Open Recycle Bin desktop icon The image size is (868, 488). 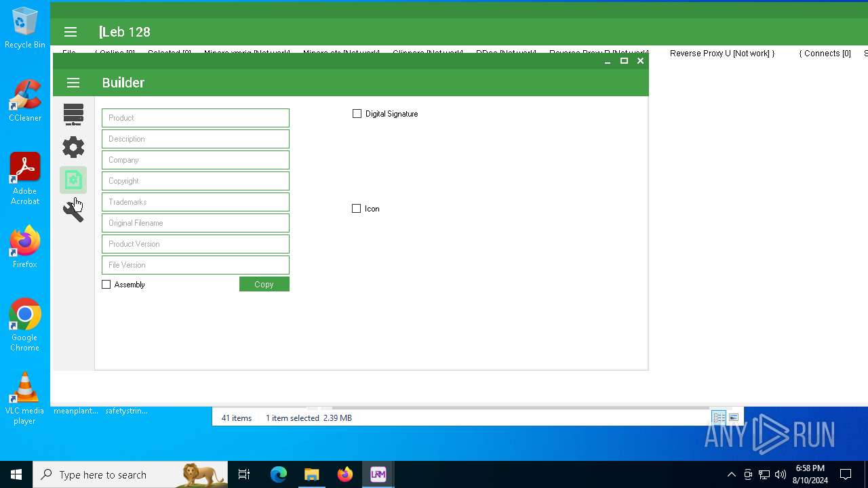click(x=25, y=28)
